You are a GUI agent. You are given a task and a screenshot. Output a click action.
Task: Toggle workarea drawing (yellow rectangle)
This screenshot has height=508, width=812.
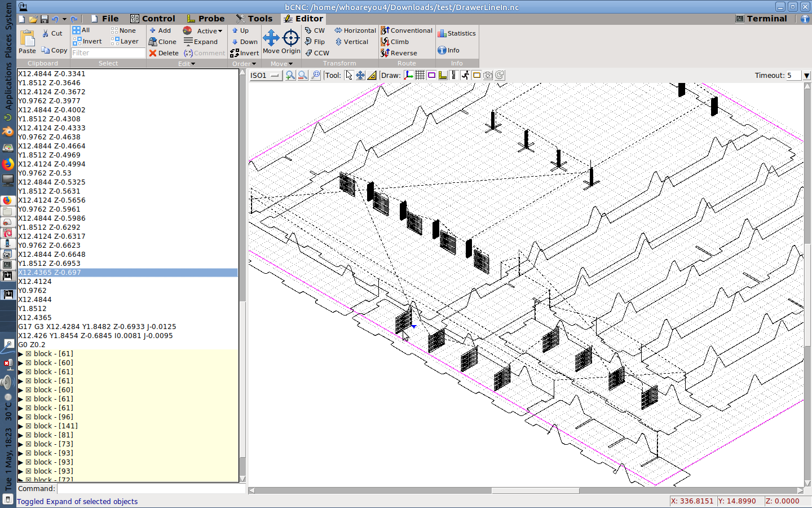(x=476, y=75)
